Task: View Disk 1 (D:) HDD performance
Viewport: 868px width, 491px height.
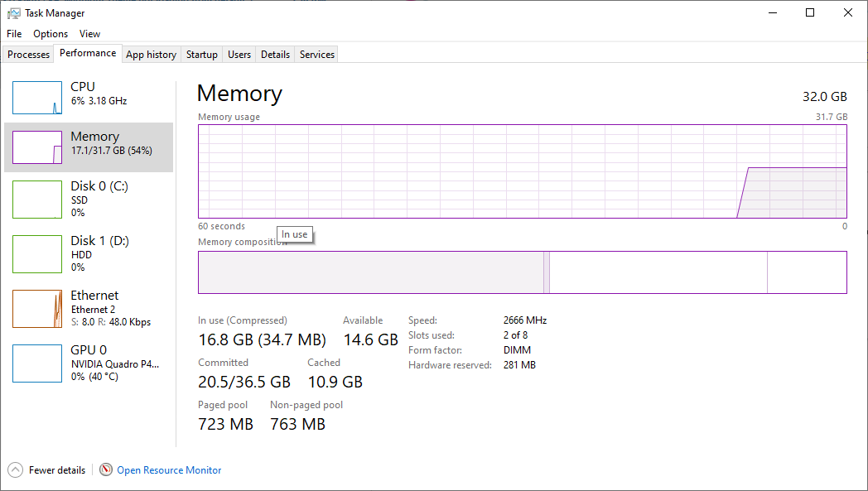Action: 87,254
